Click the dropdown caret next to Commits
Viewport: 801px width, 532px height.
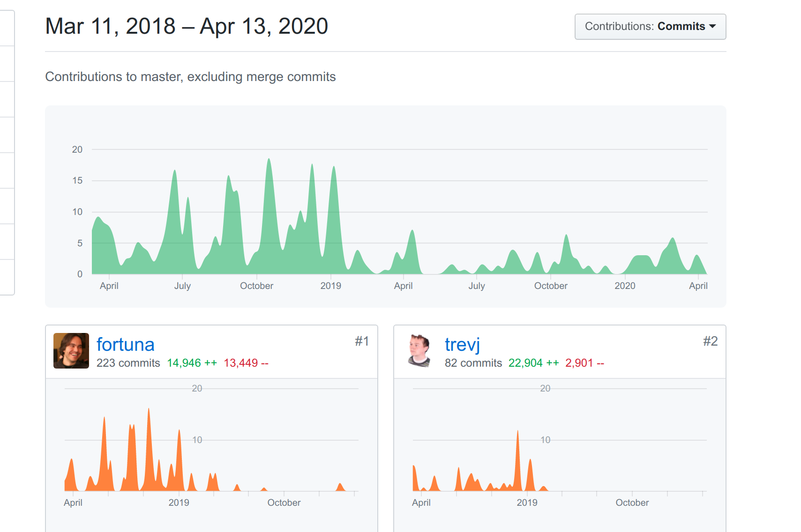pos(712,27)
